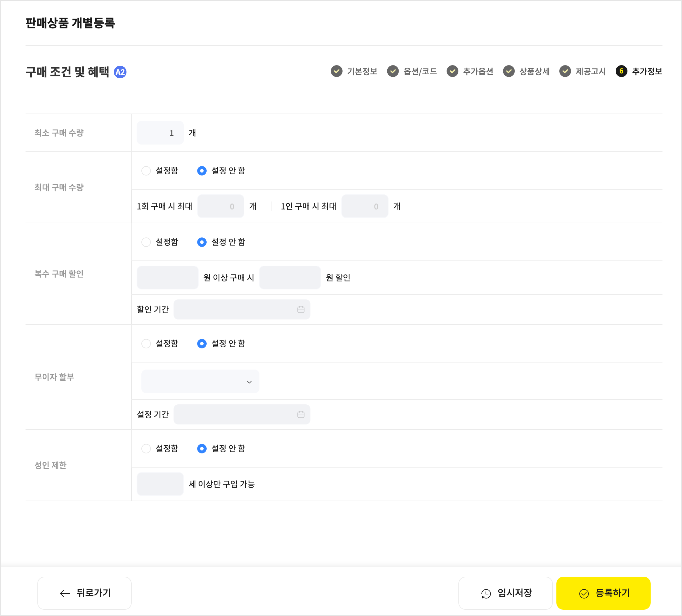Expand the 무이자 할부 dropdown

pos(200,382)
